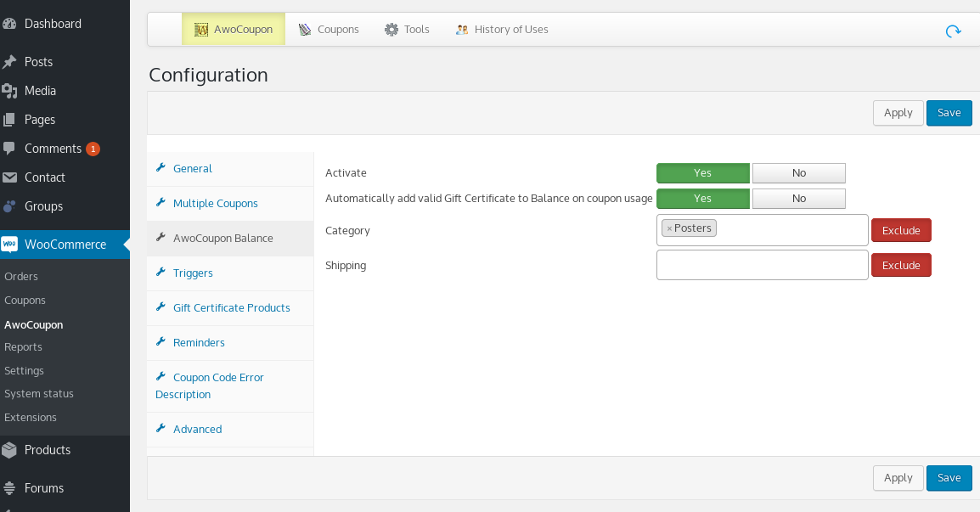Screen dimensions: 980x512
Task: Click the bottom Apply button
Action: pos(898,478)
